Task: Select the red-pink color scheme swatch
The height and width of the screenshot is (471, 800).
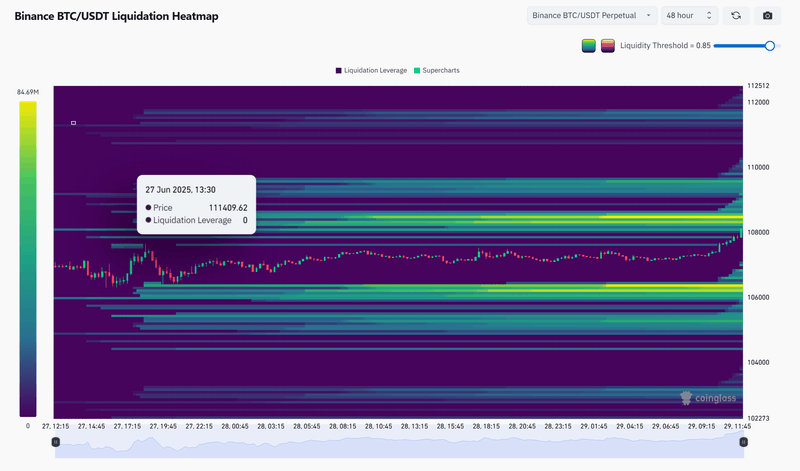Action: pyautogui.click(x=608, y=46)
